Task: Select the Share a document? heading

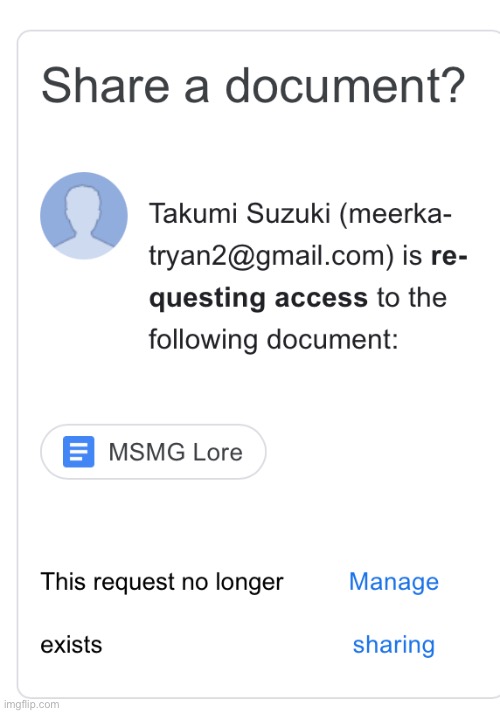Action: pos(253,85)
